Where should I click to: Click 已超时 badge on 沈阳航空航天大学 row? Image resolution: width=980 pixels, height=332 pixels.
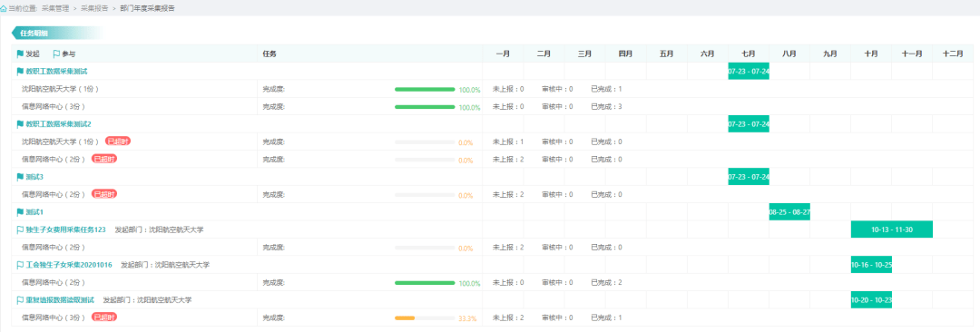click(117, 142)
